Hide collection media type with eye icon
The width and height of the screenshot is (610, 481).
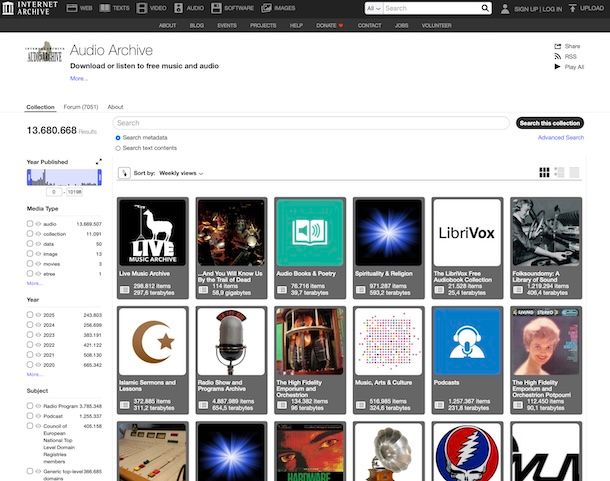coord(38,234)
